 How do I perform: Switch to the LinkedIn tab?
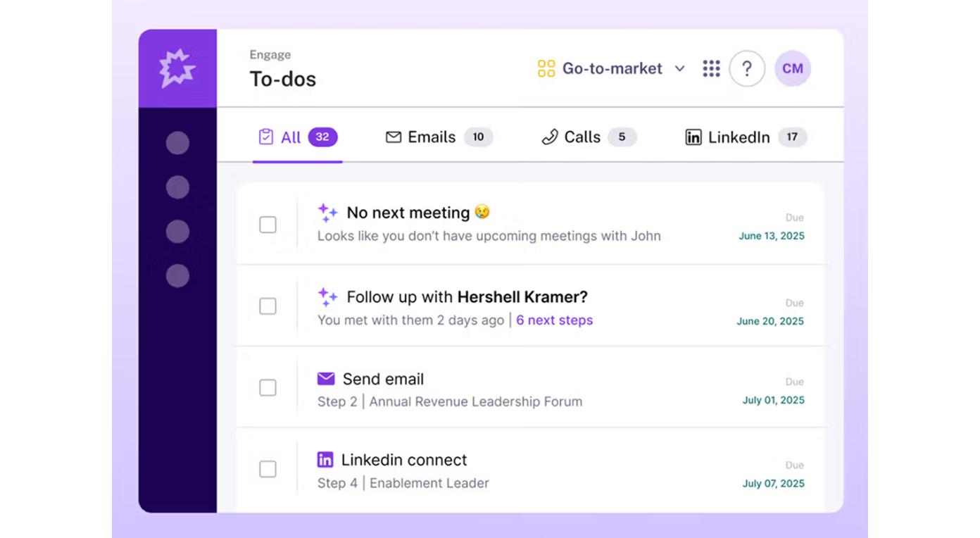tap(746, 137)
